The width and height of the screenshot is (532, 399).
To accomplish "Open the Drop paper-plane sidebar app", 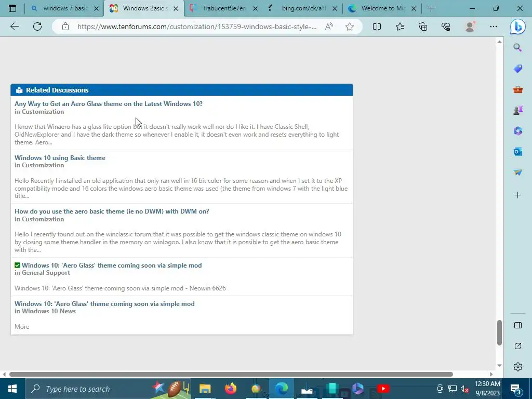I will 517,172.
